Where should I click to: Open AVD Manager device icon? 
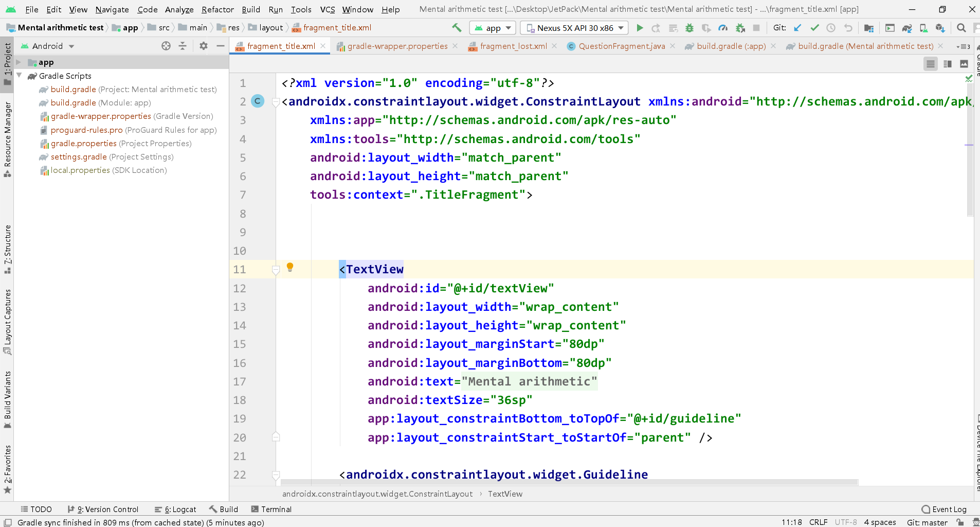(x=923, y=28)
